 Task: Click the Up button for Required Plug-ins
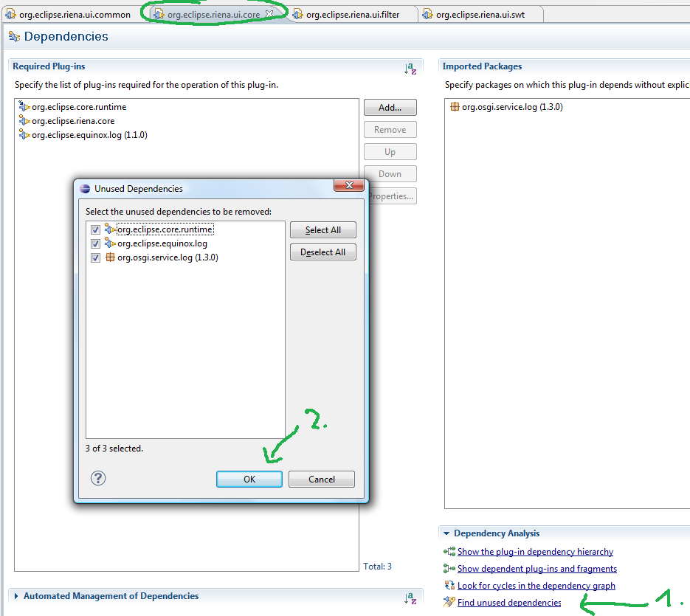click(x=390, y=152)
